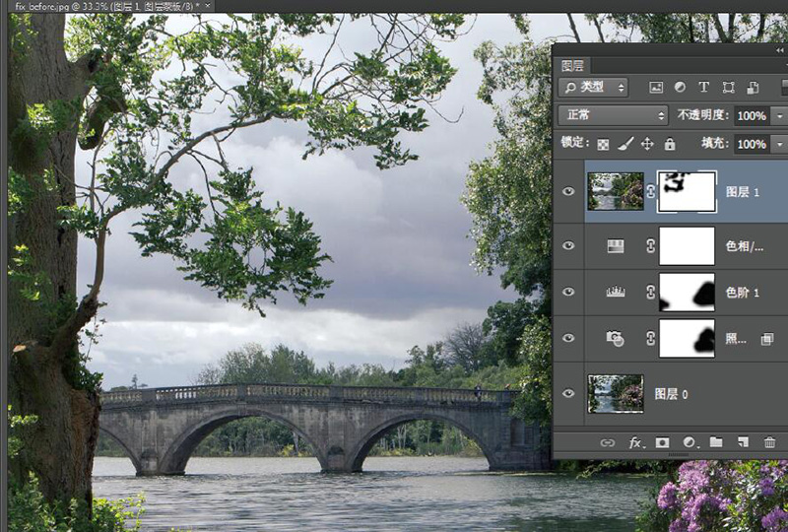Hide the 色相/... adjustment layer
The width and height of the screenshot is (788, 532).
tap(568, 246)
